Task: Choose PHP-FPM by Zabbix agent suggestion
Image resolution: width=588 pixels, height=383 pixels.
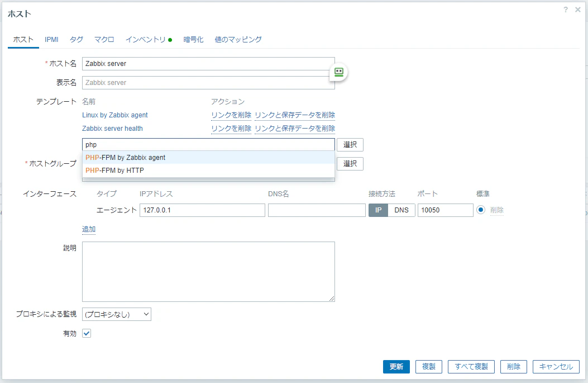Action: click(208, 157)
